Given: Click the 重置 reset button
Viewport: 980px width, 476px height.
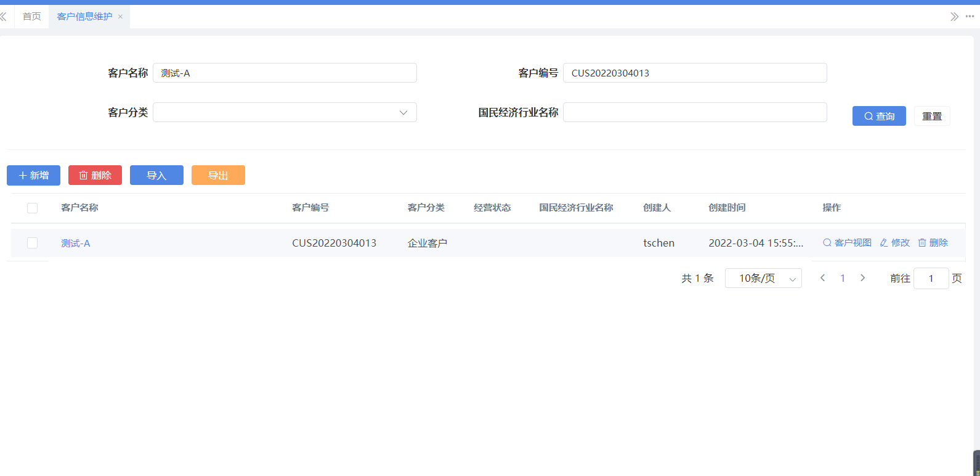Looking at the screenshot, I should (x=932, y=116).
